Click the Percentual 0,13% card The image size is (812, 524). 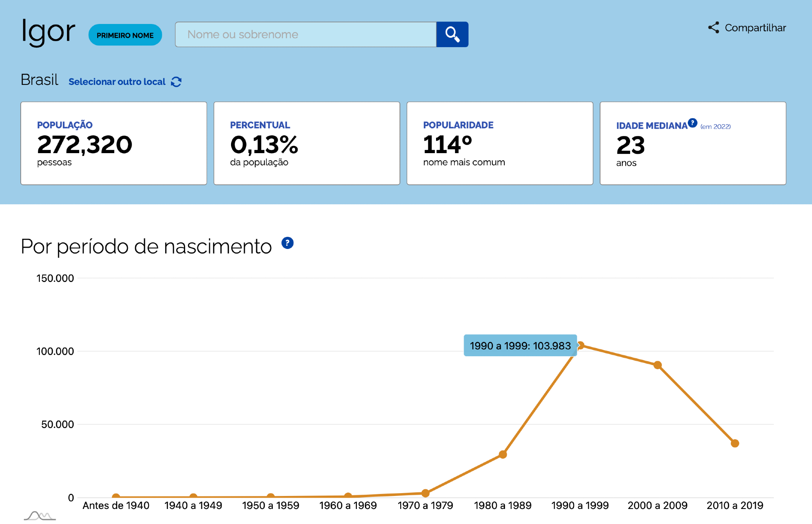tap(307, 143)
